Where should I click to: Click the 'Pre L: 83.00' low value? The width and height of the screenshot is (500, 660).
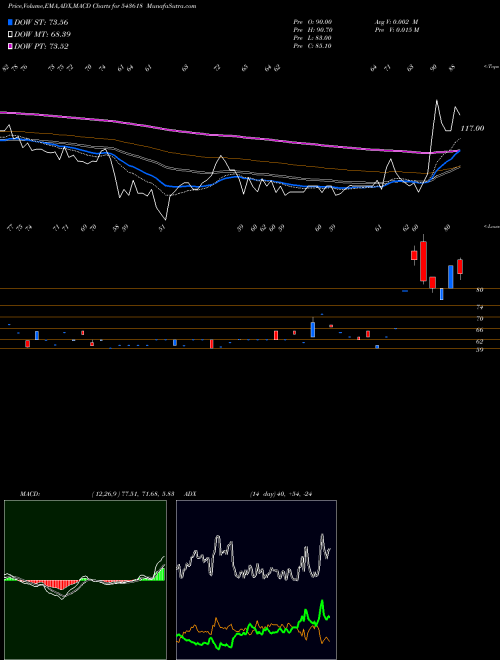pos(313,38)
